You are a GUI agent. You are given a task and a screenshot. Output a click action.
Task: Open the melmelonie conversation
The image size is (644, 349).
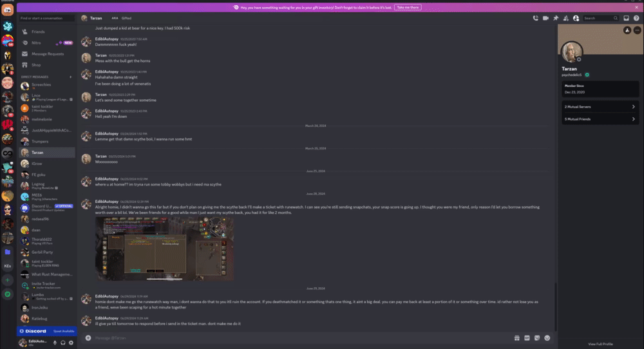click(46, 119)
